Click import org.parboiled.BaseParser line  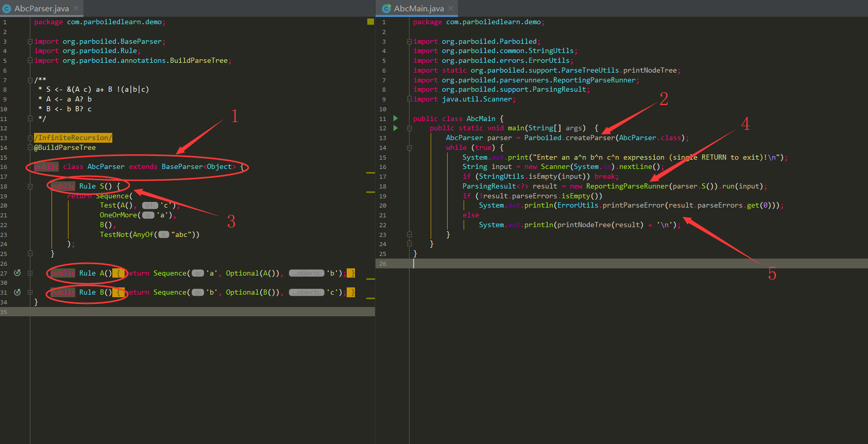100,42
